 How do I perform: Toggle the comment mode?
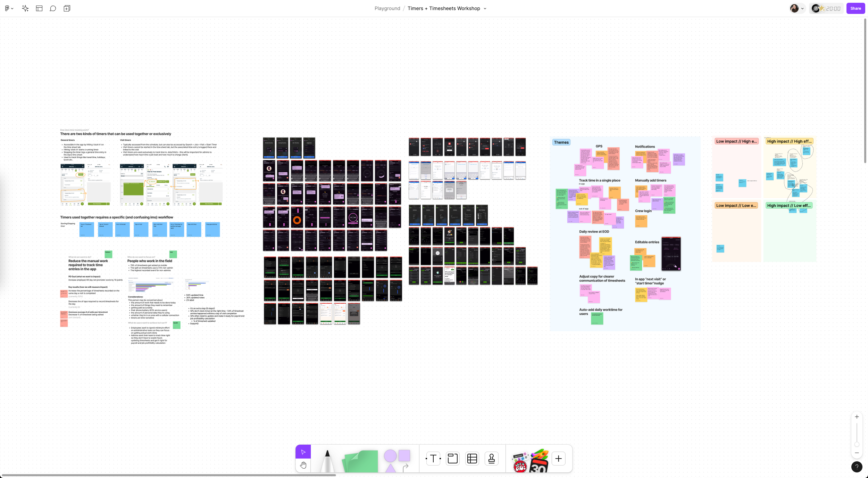click(x=53, y=8)
